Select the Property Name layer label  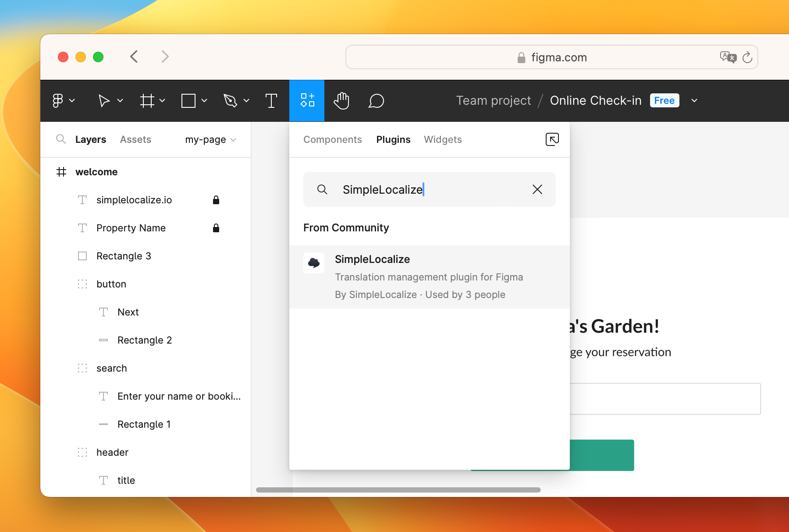pos(131,228)
